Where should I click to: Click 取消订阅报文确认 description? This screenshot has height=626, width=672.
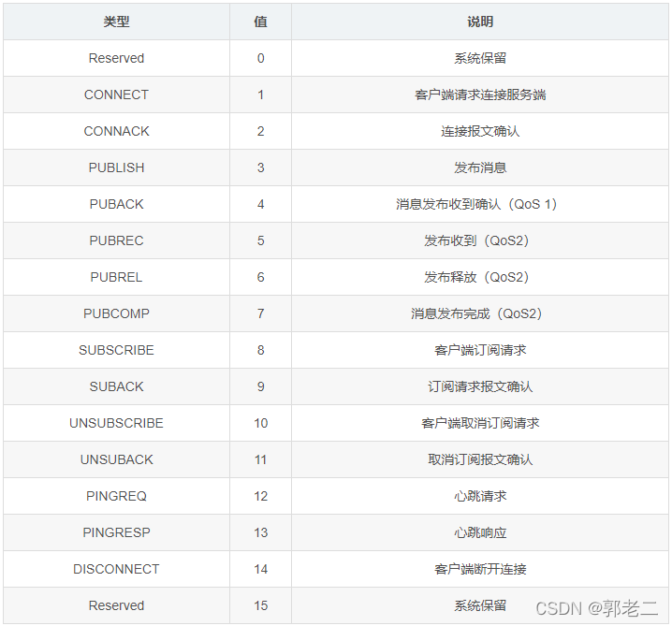pyautogui.click(x=480, y=459)
